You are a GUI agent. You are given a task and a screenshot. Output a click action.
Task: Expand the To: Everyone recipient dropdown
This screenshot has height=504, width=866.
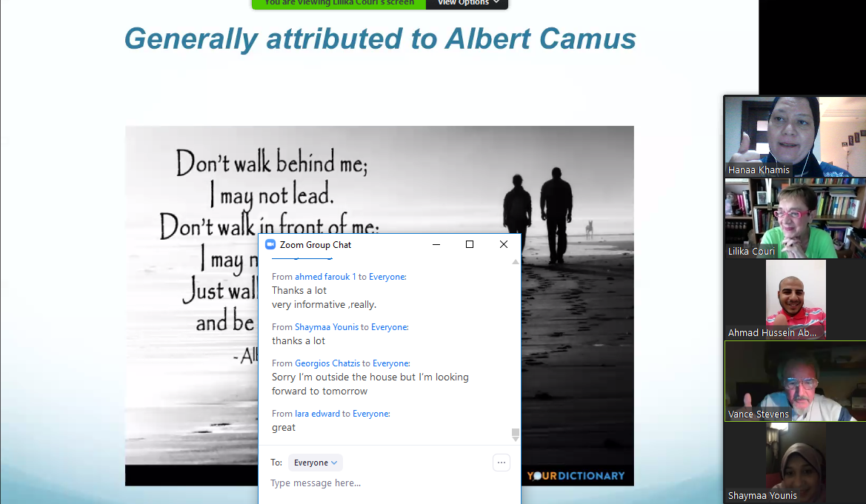[x=316, y=463]
